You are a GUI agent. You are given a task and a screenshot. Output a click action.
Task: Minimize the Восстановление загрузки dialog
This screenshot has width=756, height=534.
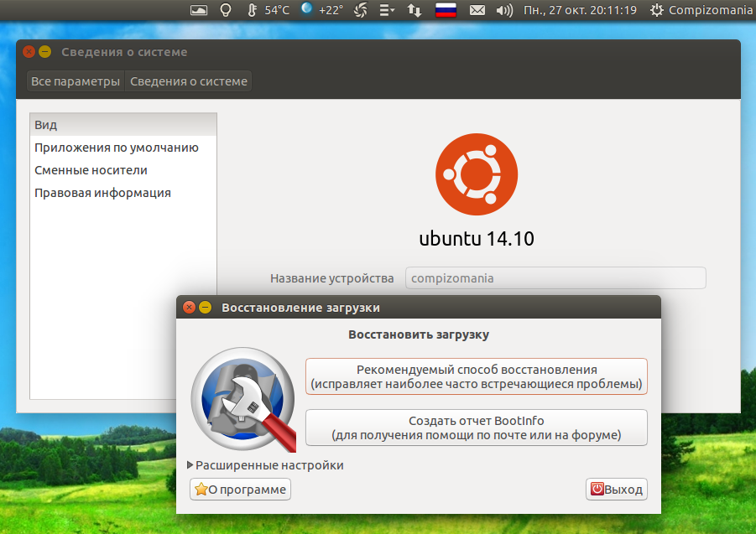205,307
